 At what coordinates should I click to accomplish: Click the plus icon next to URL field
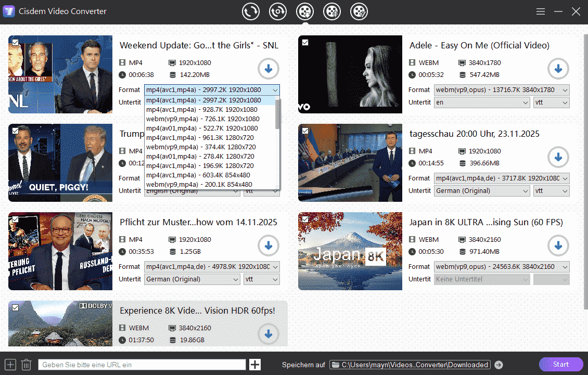255,365
